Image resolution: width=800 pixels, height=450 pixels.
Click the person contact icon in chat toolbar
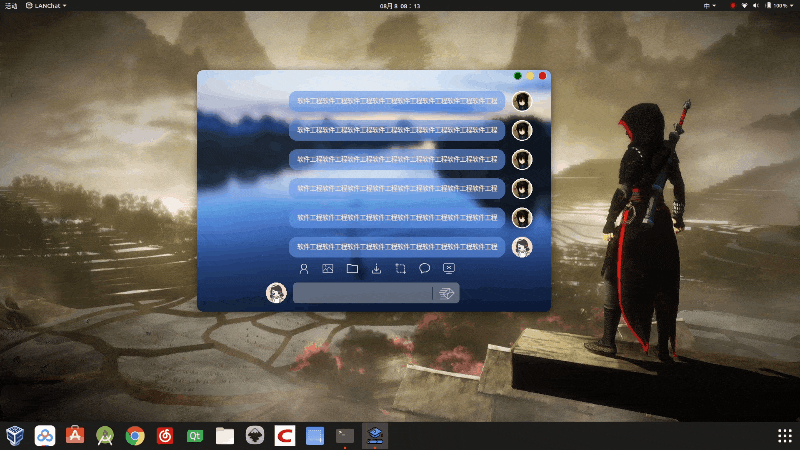tap(304, 268)
